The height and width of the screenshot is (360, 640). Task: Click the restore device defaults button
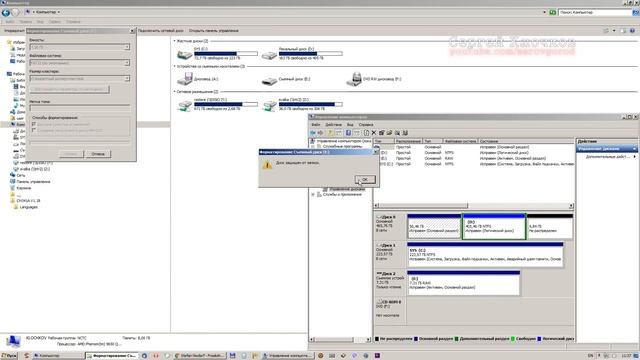click(70, 89)
